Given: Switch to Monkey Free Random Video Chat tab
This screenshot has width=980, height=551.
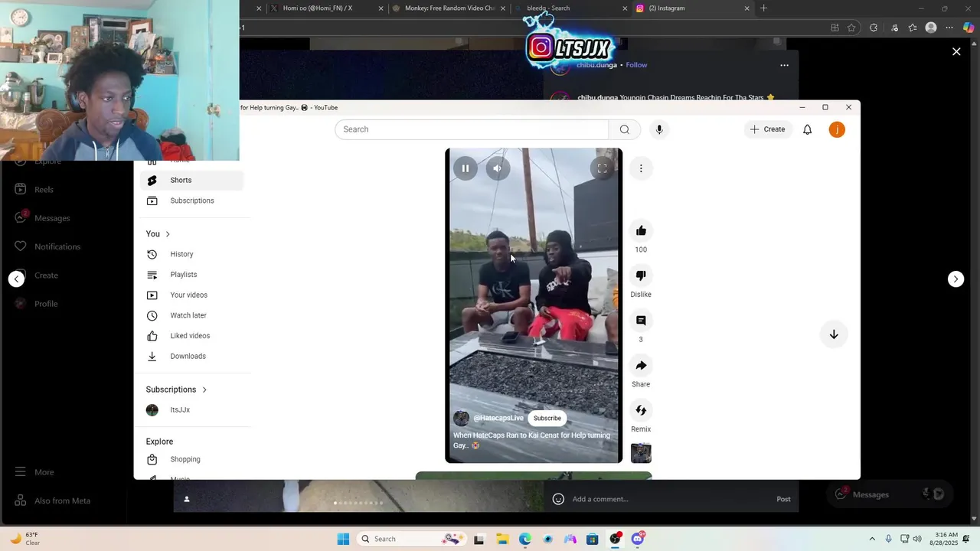Looking at the screenshot, I should coord(449,8).
